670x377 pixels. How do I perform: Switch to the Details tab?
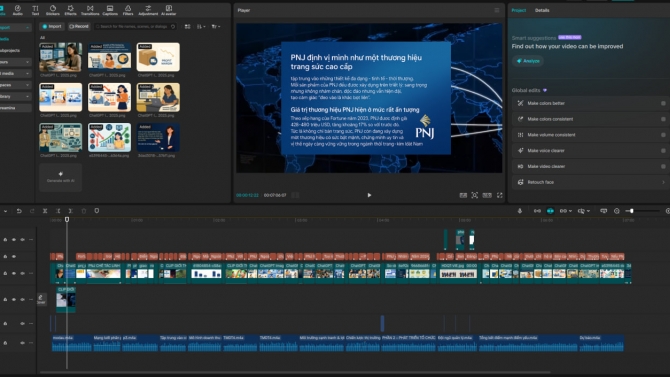542,10
